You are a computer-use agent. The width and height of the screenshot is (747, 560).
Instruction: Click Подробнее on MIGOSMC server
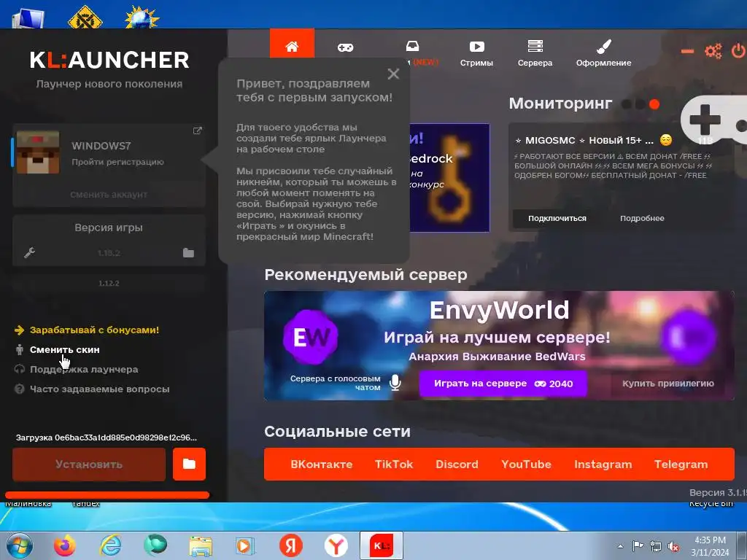click(642, 218)
